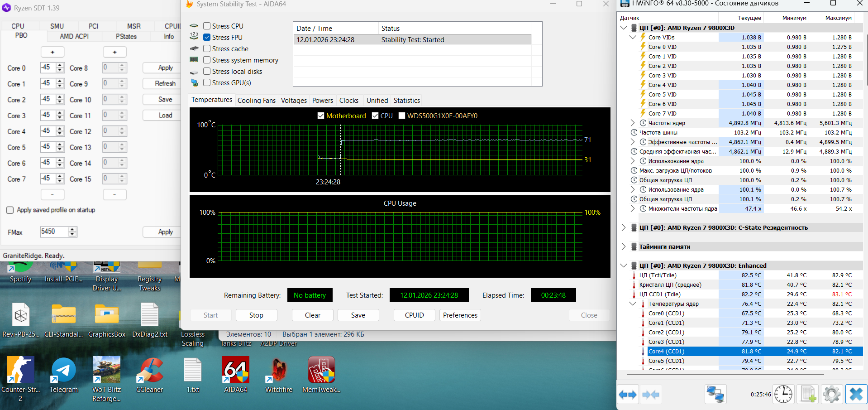Expand the Эффективные частоты node

pos(633,142)
